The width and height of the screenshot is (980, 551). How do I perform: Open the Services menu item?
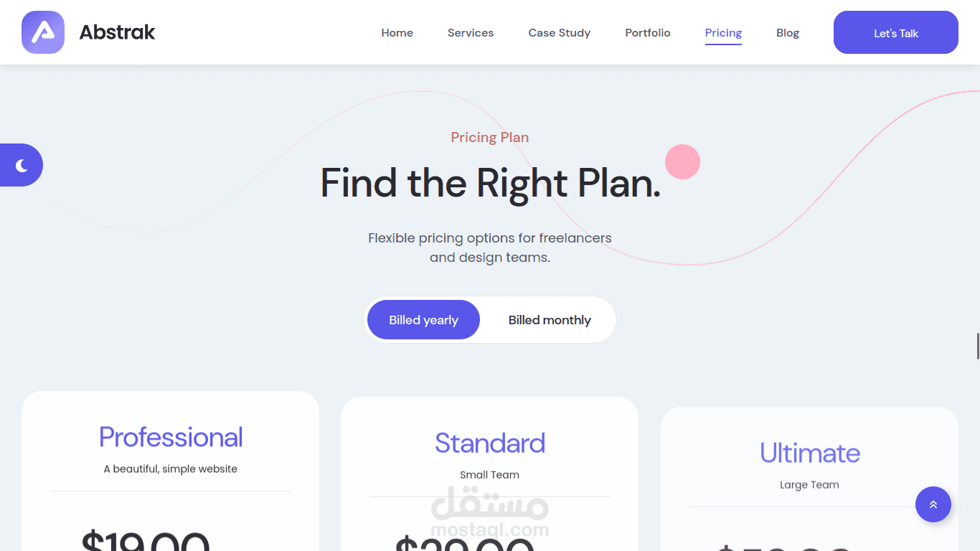471,33
